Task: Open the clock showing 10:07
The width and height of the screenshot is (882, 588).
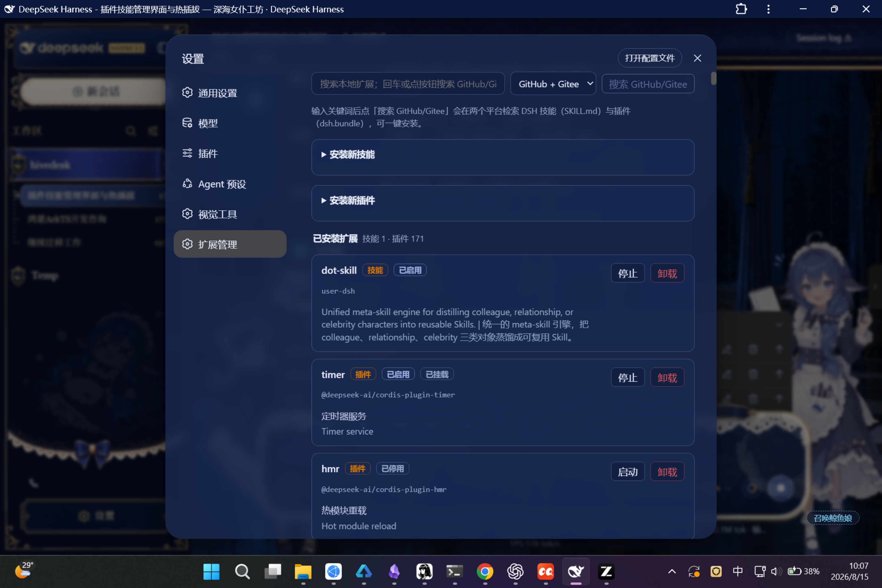Action: click(849, 571)
